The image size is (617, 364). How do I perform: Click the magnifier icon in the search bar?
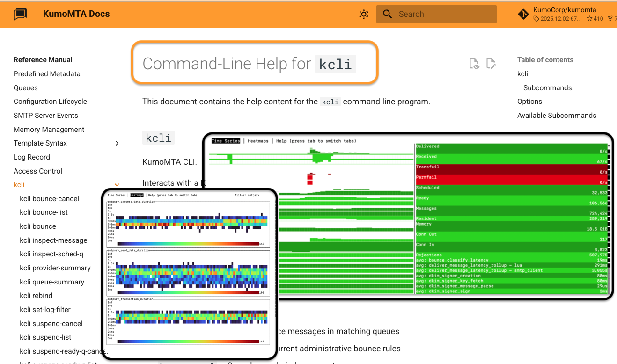tap(387, 14)
